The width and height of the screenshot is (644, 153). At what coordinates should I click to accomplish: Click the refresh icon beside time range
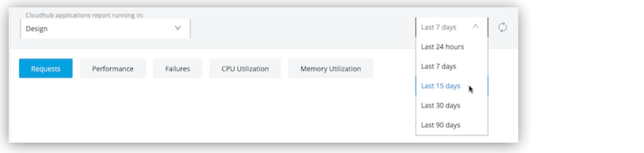(502, 27)
